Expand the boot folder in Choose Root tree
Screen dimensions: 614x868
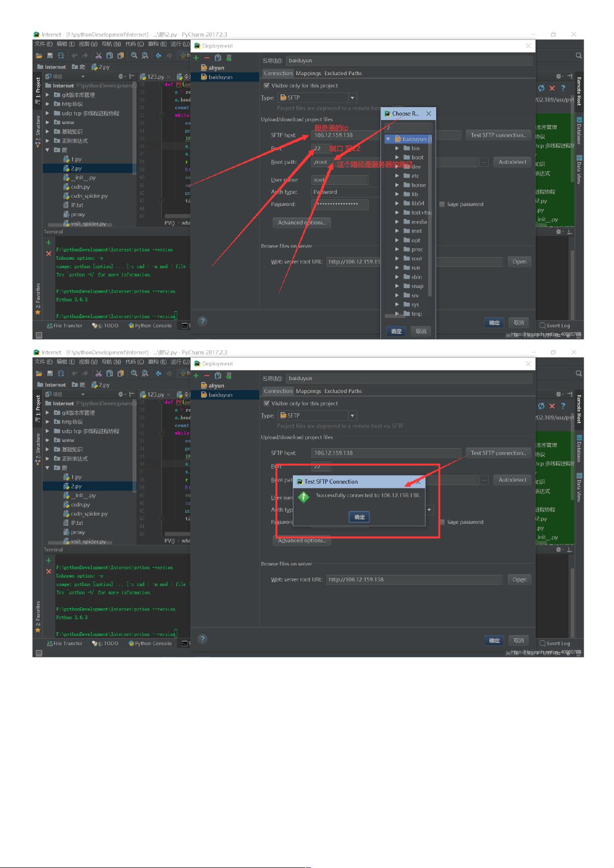tap(397, 158)
